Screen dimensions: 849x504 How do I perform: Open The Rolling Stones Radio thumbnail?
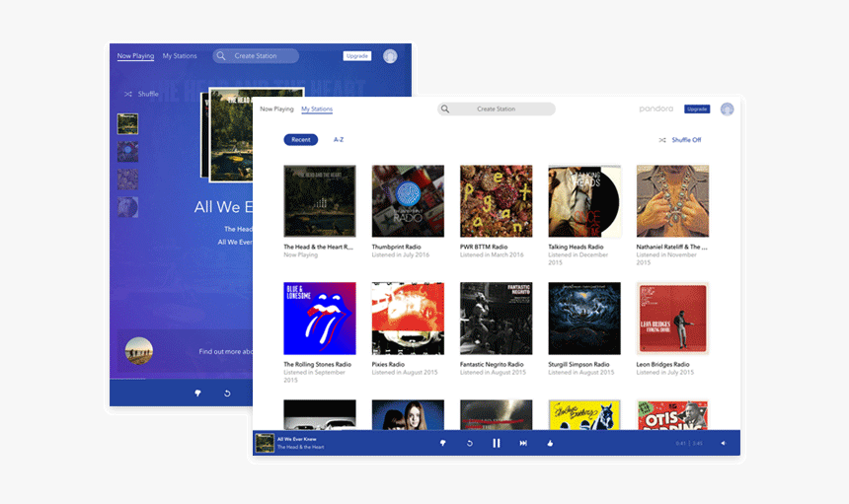tap(320, 318)
